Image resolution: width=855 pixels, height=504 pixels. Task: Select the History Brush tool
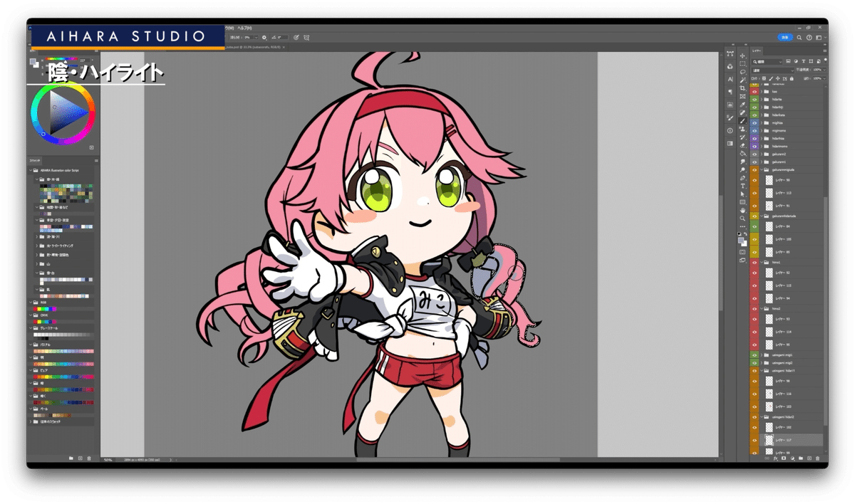pyautogui.click(x=742, y=137)
